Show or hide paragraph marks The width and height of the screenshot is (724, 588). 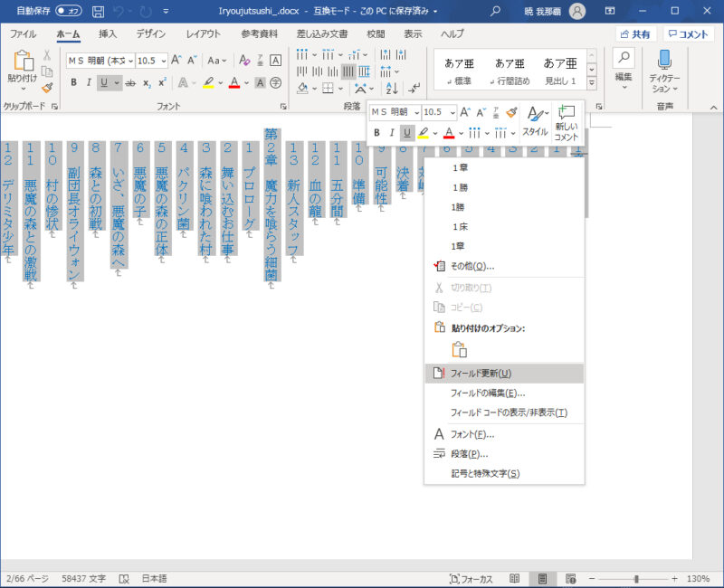pyautogui.click(x=414, y=87)
